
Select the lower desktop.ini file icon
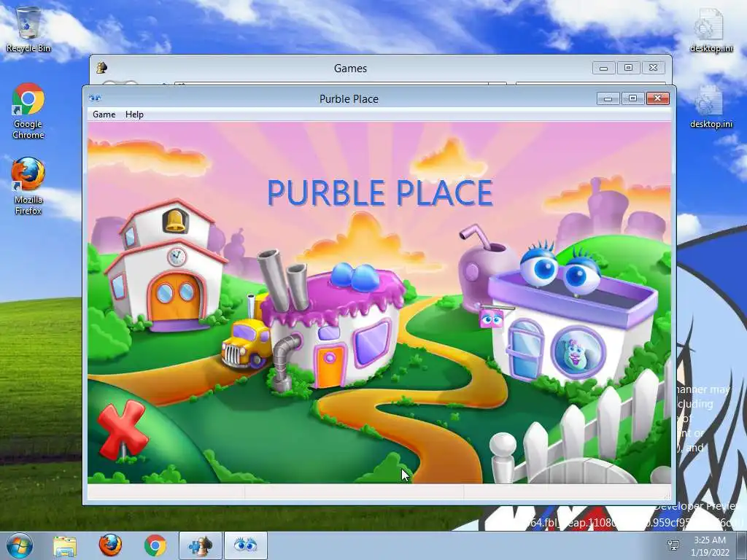[x=711, y=106]
